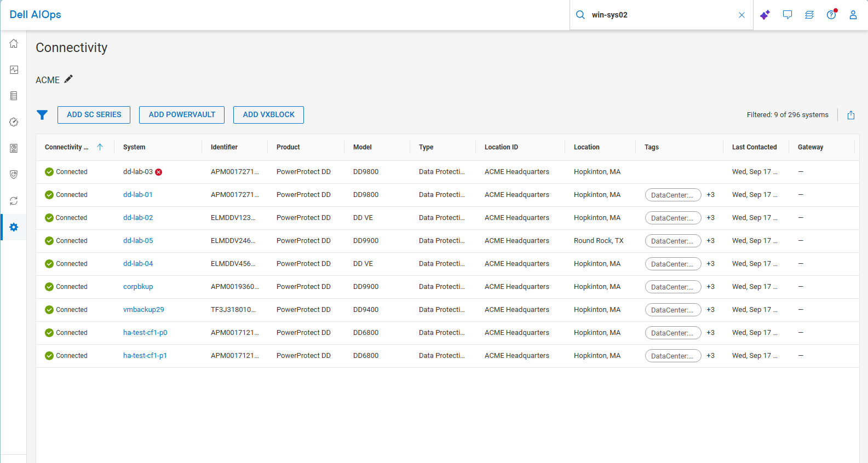Open the updates cycle sidebar icon
The image size is (868, 463).
(x=14, y=201)
